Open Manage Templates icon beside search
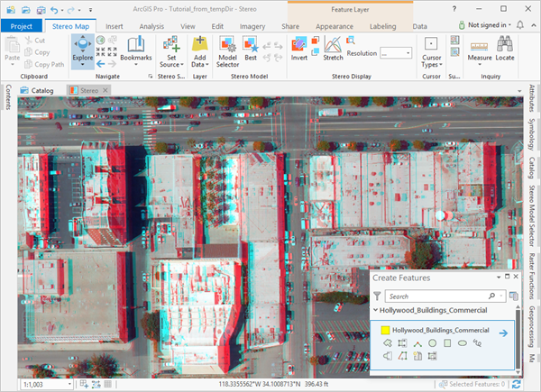The image size is (541, 392). point(513,296)
